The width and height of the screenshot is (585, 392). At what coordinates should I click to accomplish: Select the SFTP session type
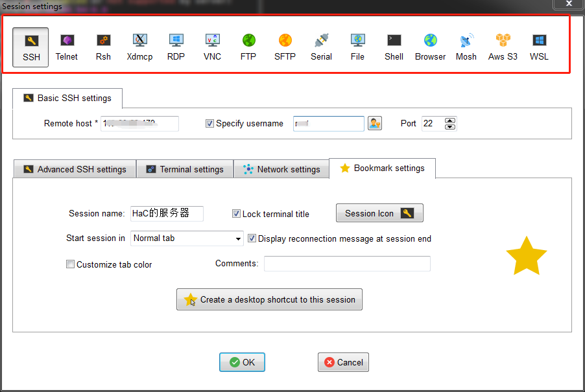coord(285,47)
